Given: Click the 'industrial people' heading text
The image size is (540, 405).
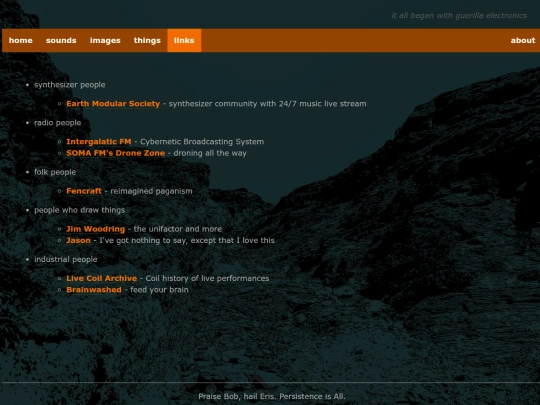Looking at the screenshot, I should point(65,259).
